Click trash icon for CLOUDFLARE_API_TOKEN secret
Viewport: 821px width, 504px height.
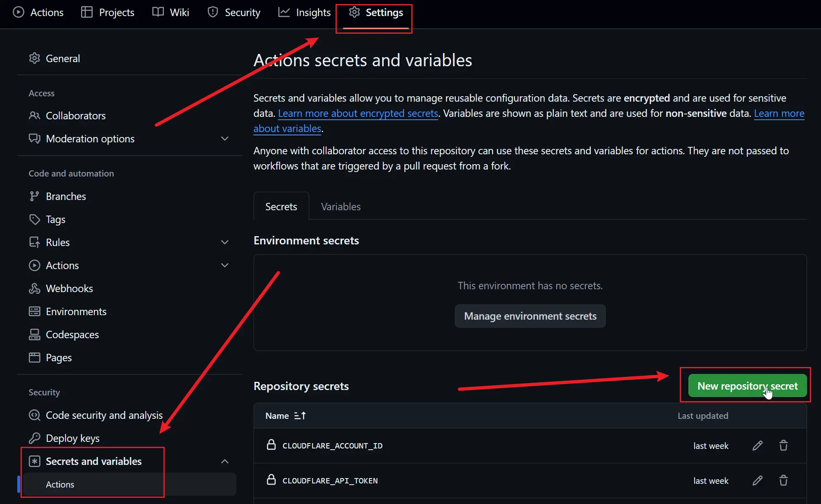click(783, 481)
